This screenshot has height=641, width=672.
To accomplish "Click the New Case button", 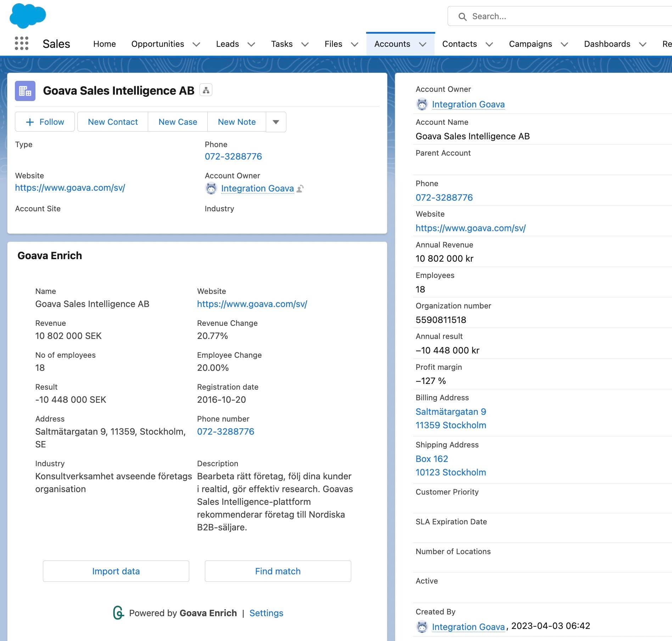I will 178,122.
